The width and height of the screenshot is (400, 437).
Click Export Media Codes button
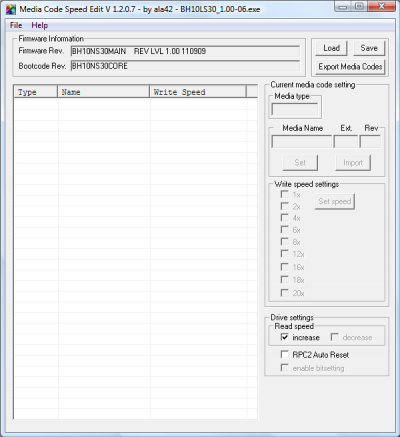[x=350, y=67]
